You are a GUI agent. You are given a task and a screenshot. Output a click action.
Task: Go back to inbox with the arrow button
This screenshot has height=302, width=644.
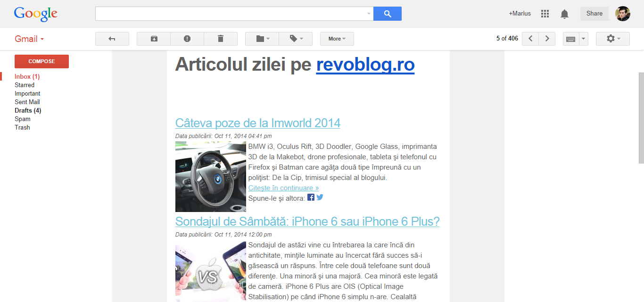coord(112,39)
